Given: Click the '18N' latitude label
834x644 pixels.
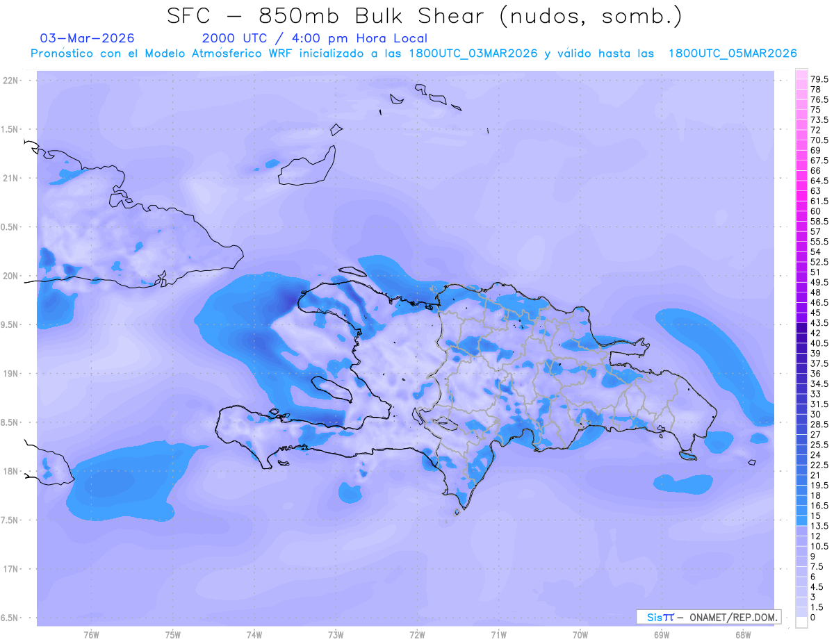Looking at the screenshot, I should 10,471.
